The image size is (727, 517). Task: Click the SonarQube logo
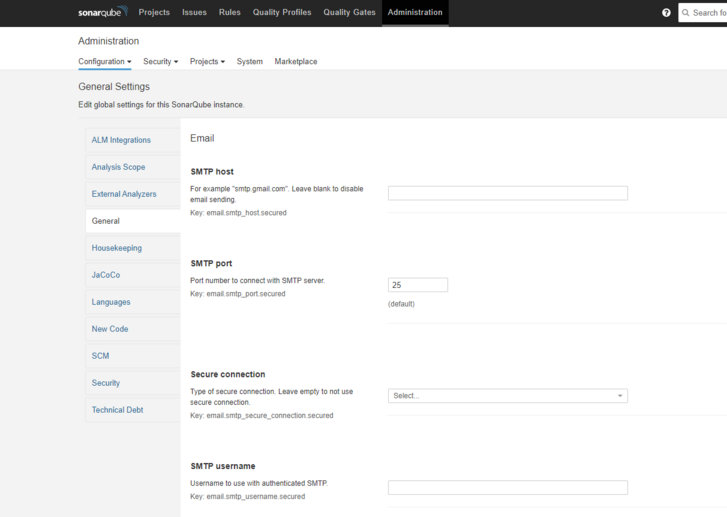103,13
